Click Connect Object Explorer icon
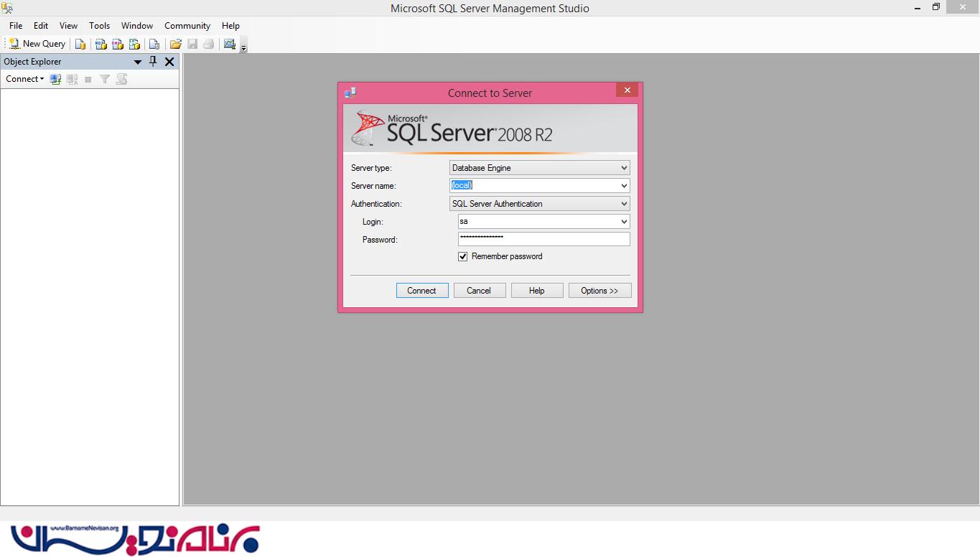980x557 pixels. point(55,79)
